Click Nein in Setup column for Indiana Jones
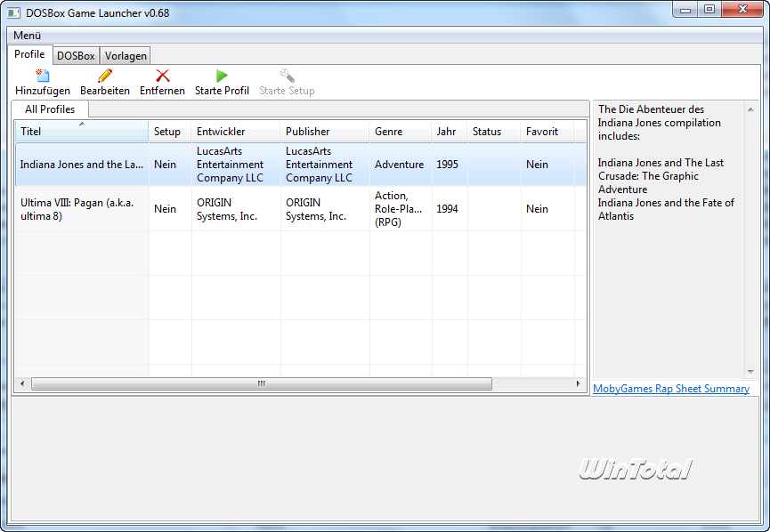770x532 pixels. tap(170, 165)
